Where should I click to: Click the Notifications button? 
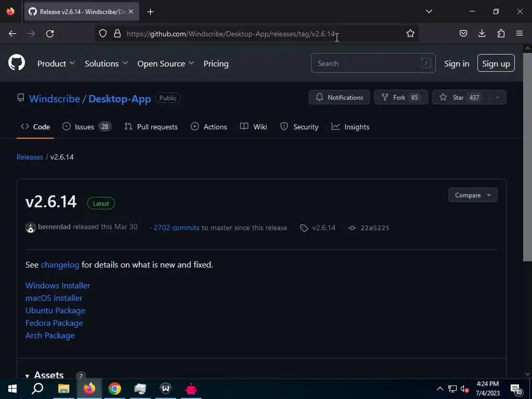click(339, 97)
